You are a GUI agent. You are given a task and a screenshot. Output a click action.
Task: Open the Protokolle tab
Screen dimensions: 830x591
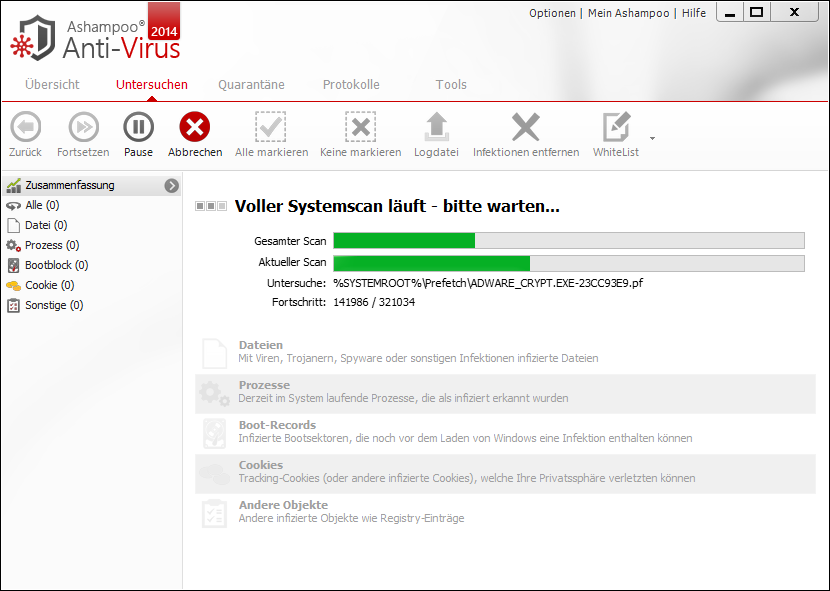351,85
